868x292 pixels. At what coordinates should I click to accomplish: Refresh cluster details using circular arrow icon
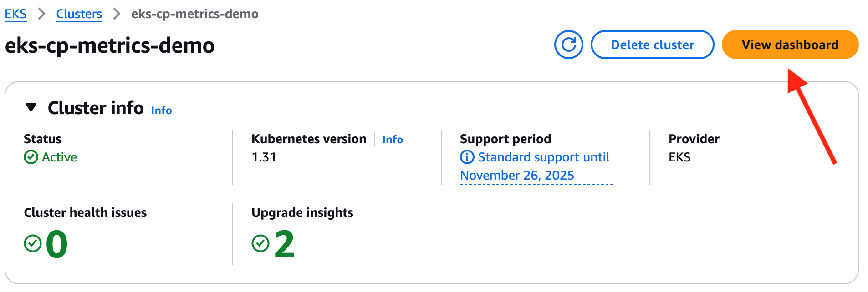568,44
